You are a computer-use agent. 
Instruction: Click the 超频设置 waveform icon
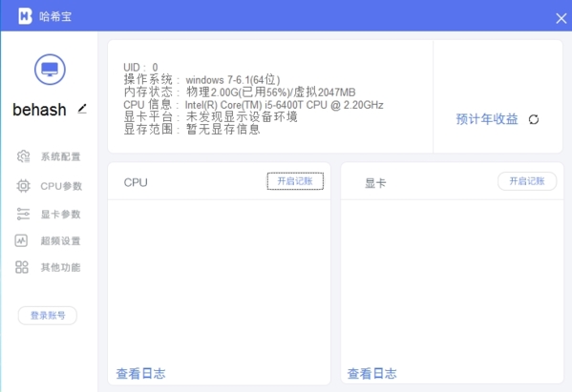21,240
